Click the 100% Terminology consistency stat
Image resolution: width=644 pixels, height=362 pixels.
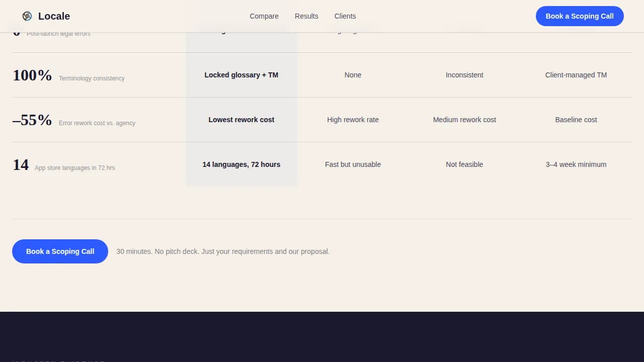point(68,75)
